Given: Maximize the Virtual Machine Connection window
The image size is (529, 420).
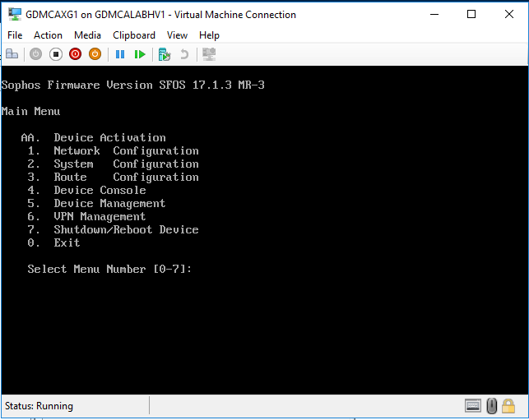Looking at the screenshot, I should (471, 14).
